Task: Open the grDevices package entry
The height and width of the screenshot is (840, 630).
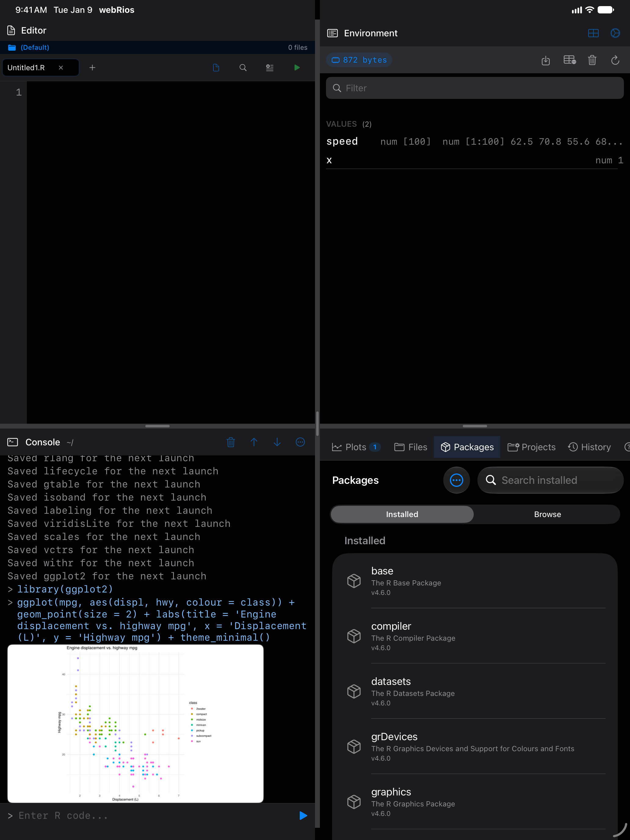Action: (475, 747)
